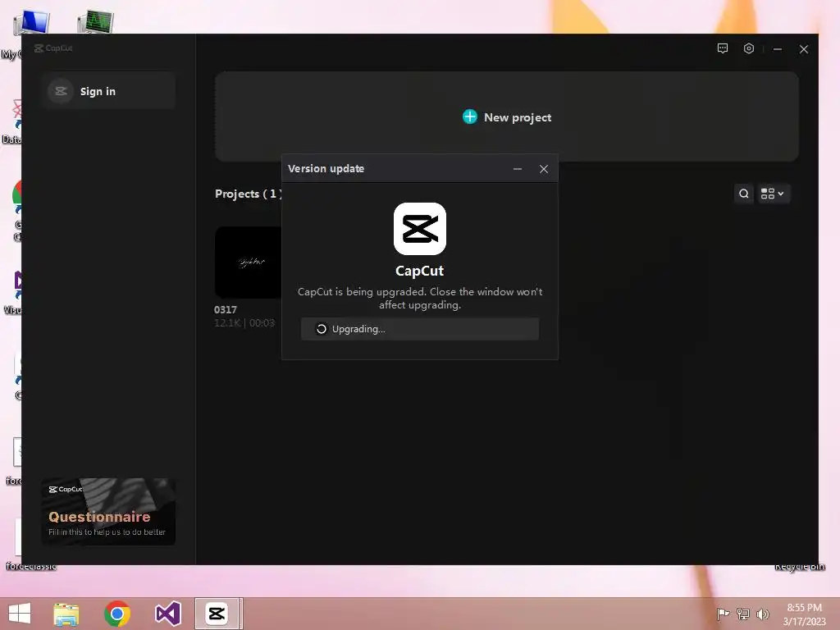Click the 'CapCut is being upgraded' message text
This screenshot has height=630, width=840.
tap(420, 299)
